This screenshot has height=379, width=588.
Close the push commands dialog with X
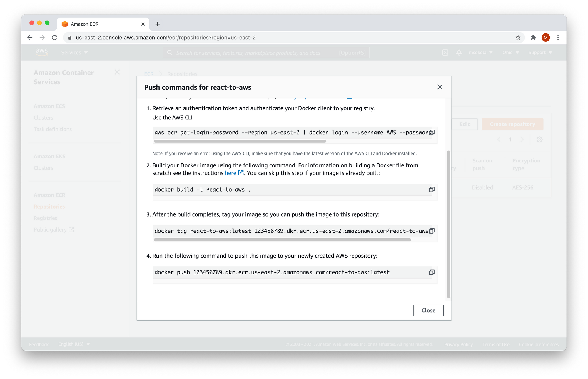tap(440, 87)
